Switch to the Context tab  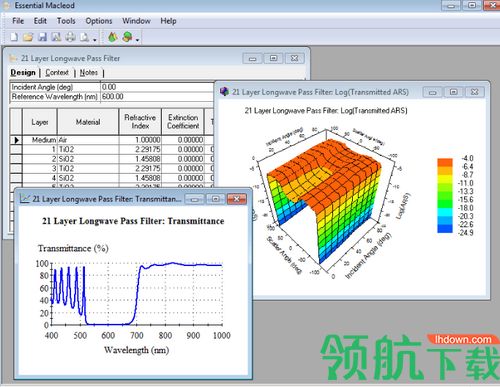pos(57,72)
